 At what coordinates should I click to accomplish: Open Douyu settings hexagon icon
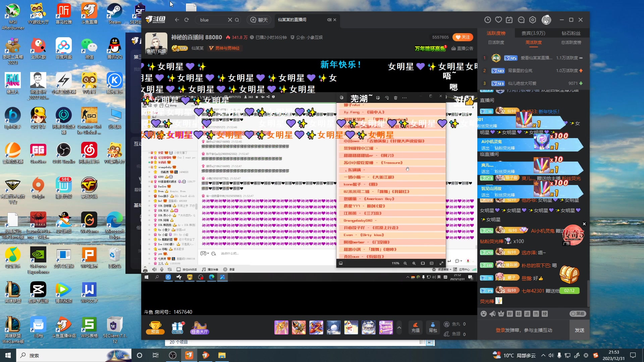pos(533,20)
